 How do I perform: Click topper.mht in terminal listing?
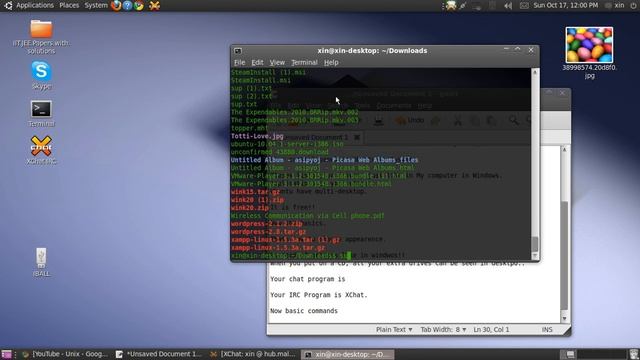click(x=250, y=128)
